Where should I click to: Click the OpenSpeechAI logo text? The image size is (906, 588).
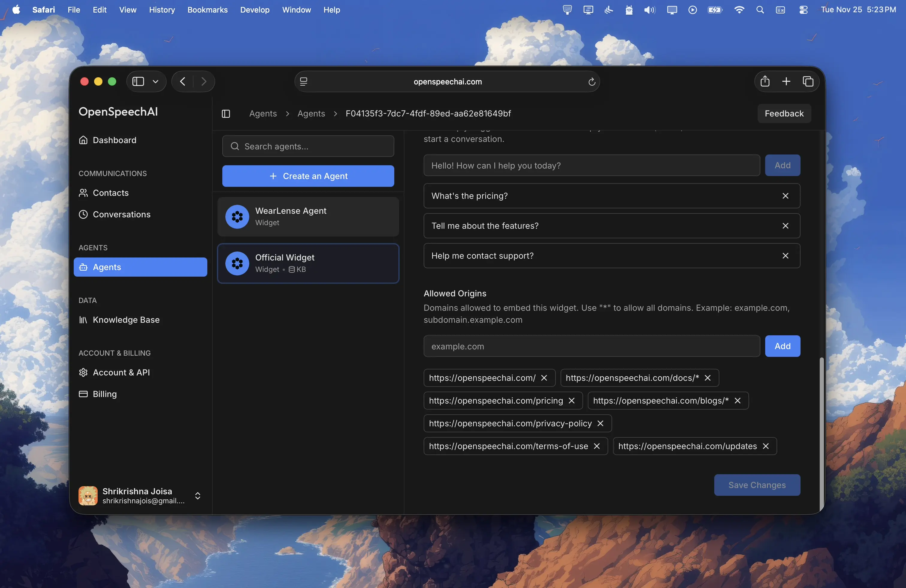coord(118,112)
